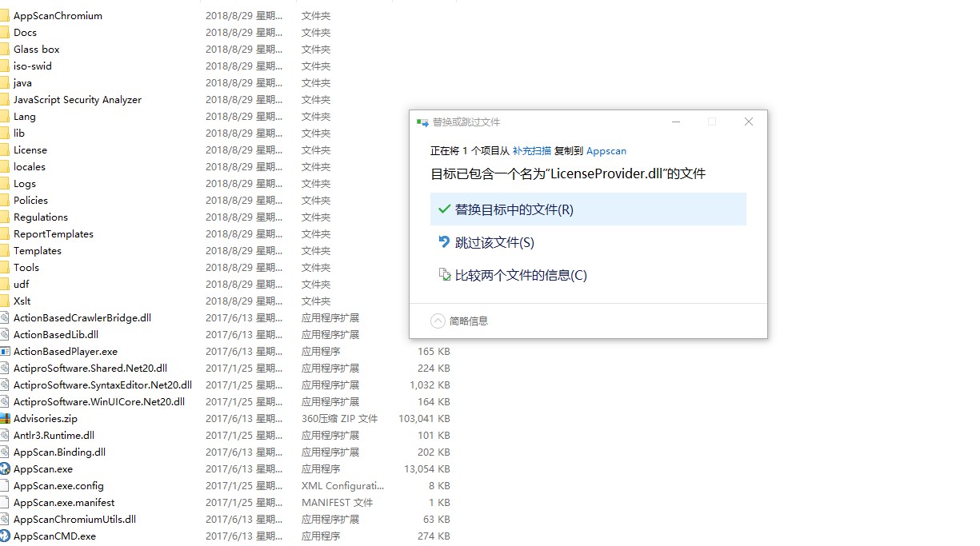This screenshot has height=546, width=980.
Task: Select AppScan.Binding.dll file name
Action: tap(59, 452)
